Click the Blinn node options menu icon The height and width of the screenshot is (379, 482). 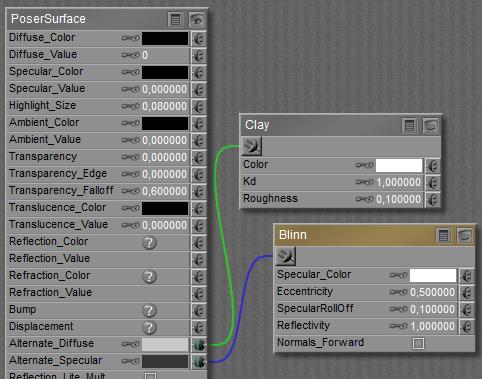[443, 236]
